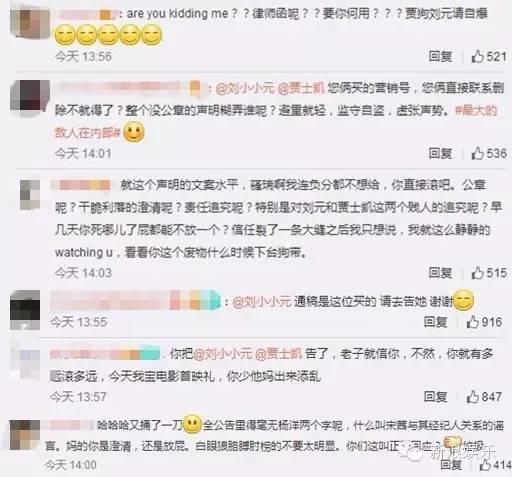Click thumbs-up on the 414-like comment

(x=485, y=465)
